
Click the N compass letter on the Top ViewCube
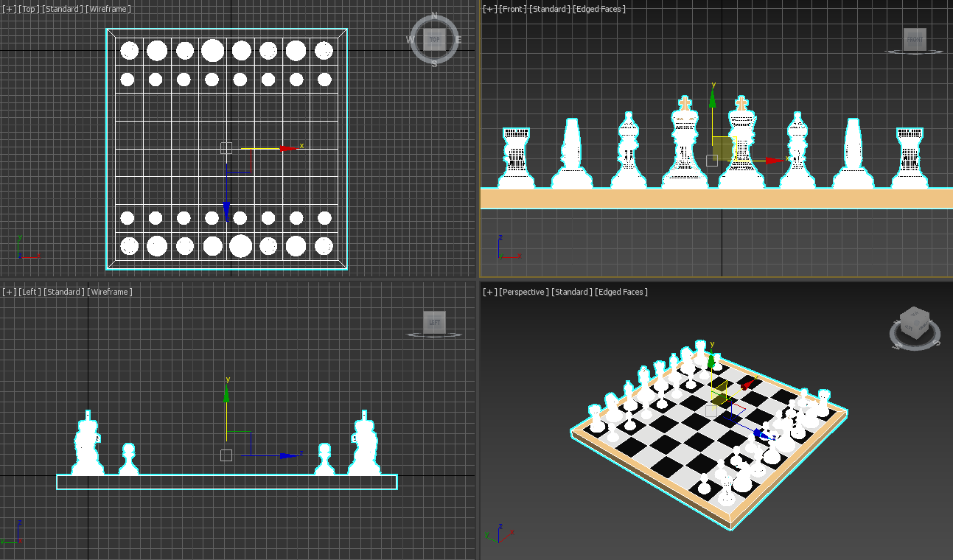point(434,15)
